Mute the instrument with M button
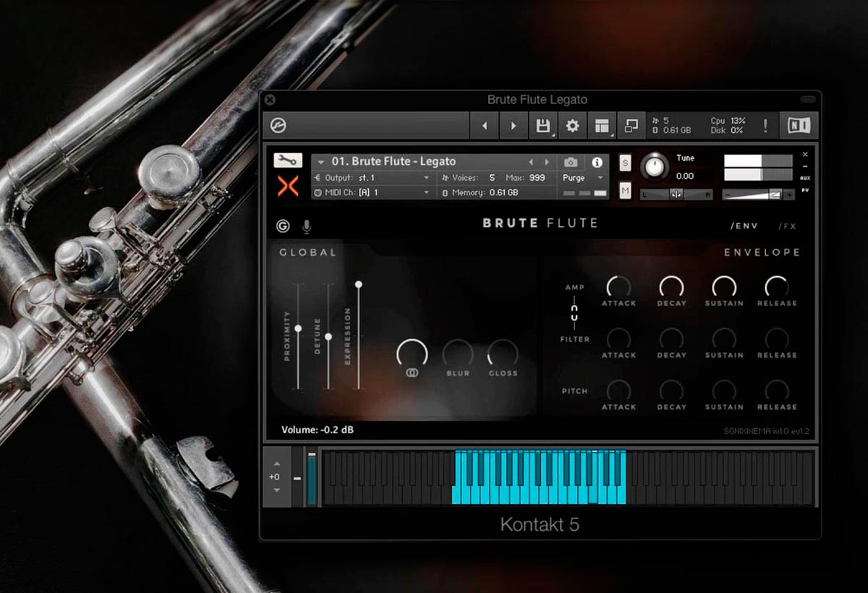The image size is (868, 593). (625, 190)
